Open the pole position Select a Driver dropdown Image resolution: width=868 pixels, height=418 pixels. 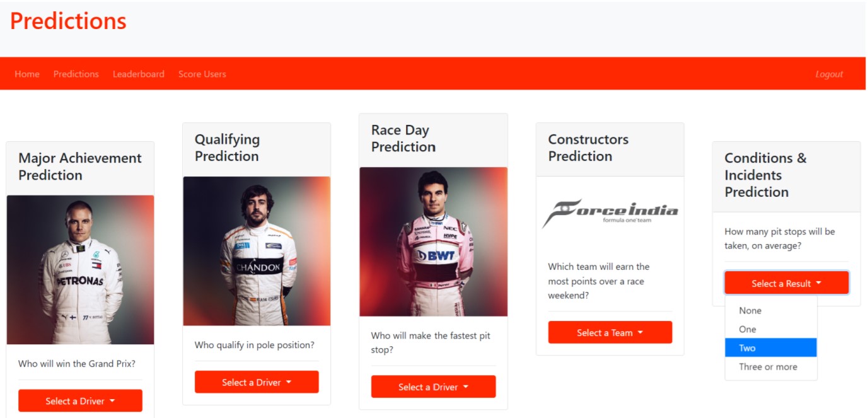257,382
